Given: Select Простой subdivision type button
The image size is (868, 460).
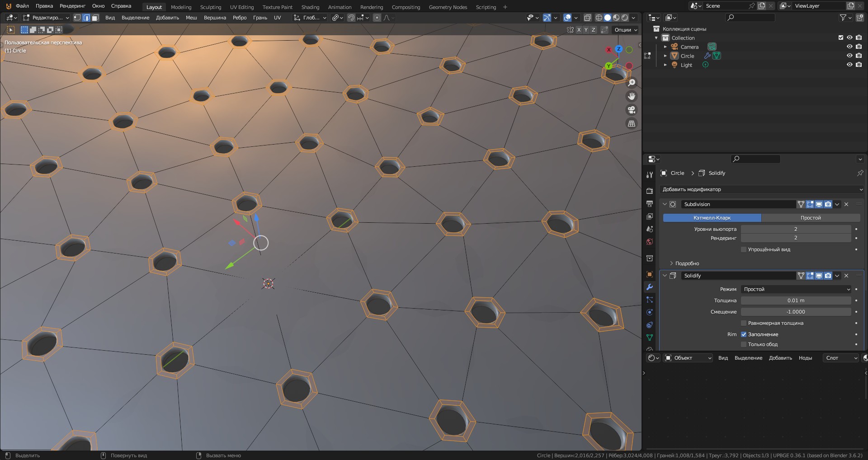Looking at the screenshot, I should tap(811, 218).
